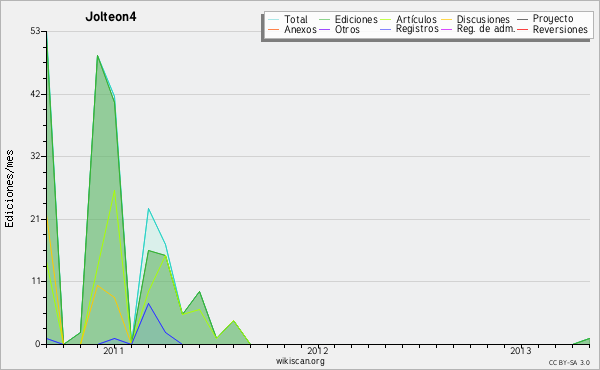Image resolution: width=600 pixels, height=370 pixels.
Task: Select the Total legend entry
Action: (296, 19)
